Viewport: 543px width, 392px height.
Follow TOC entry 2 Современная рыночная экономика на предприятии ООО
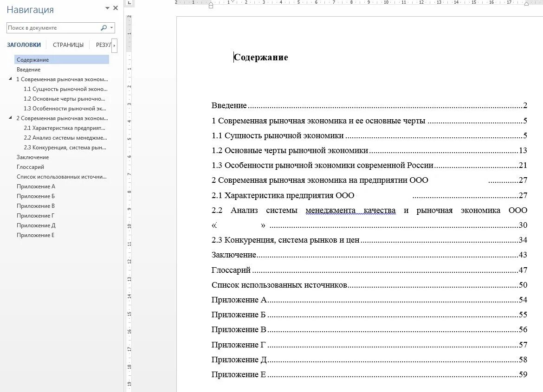[x=369, y=180]
